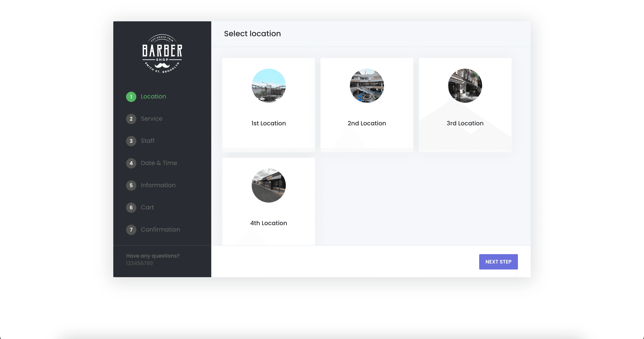Click the phone number 123456789

tap(139, 263)
